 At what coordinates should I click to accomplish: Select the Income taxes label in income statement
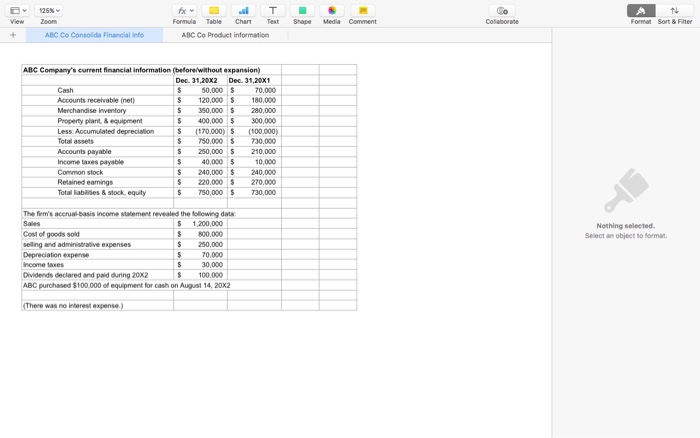pyautogui.click(x=98, y=264)
